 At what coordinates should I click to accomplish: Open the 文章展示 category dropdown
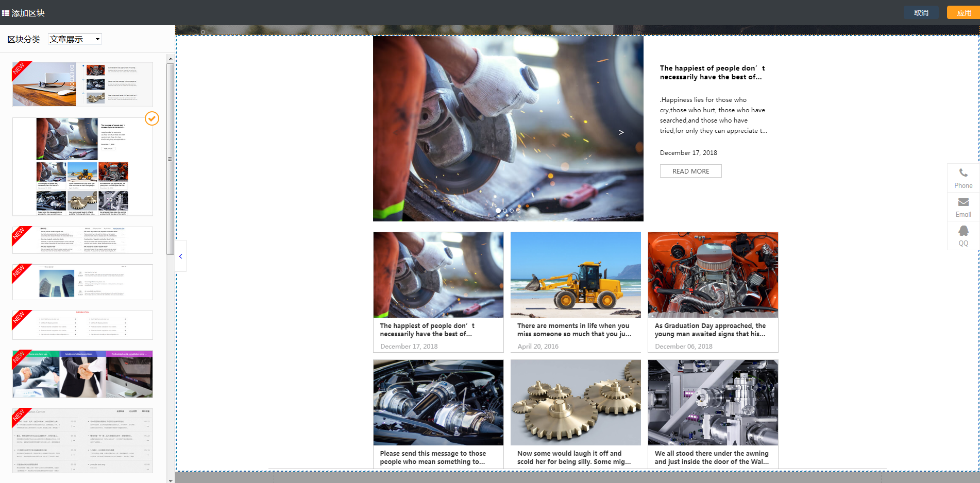click(75, 39)
